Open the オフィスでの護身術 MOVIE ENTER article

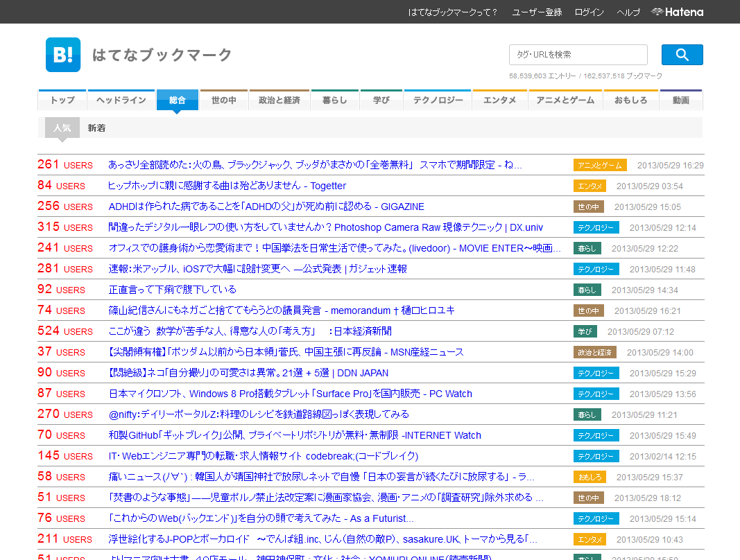coord(334,247)
